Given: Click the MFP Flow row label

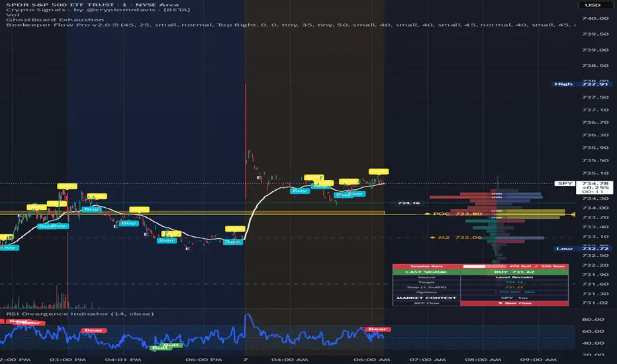Looking at the screenshot, I should pyautogui.click(x=426, y=303).
